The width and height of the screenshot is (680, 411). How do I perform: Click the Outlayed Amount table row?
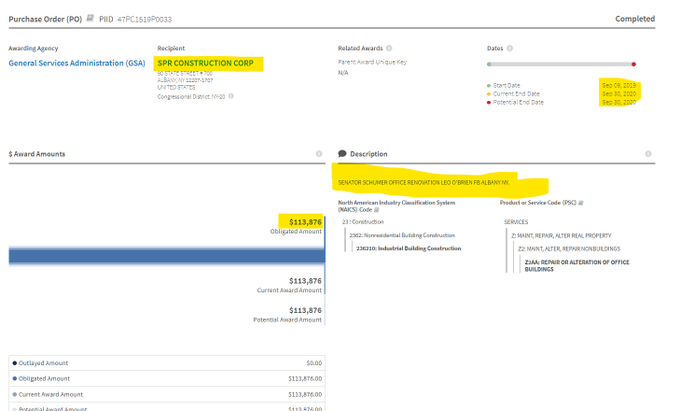click(166, 363)
